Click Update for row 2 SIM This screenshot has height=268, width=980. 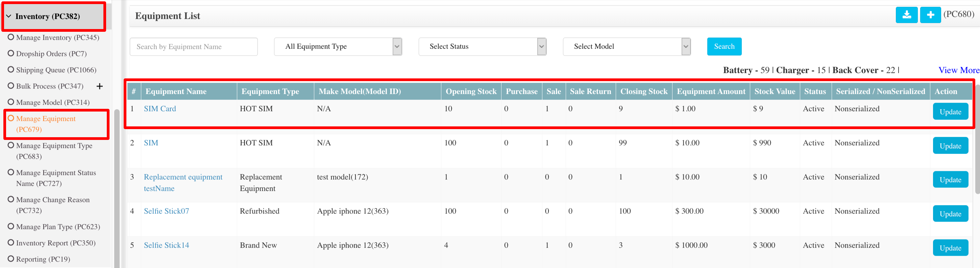pos(950,146)
